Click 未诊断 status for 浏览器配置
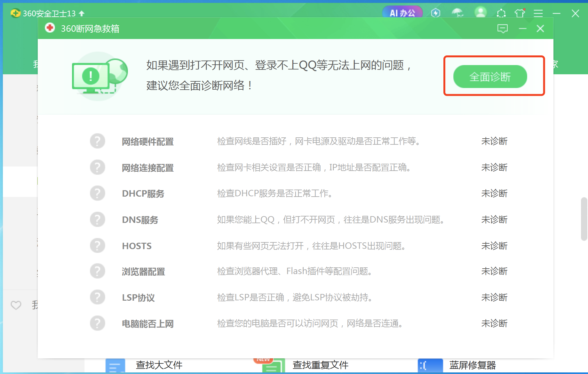Image resolution: width=588 pixels, height=374 pixels. (494, 271)
